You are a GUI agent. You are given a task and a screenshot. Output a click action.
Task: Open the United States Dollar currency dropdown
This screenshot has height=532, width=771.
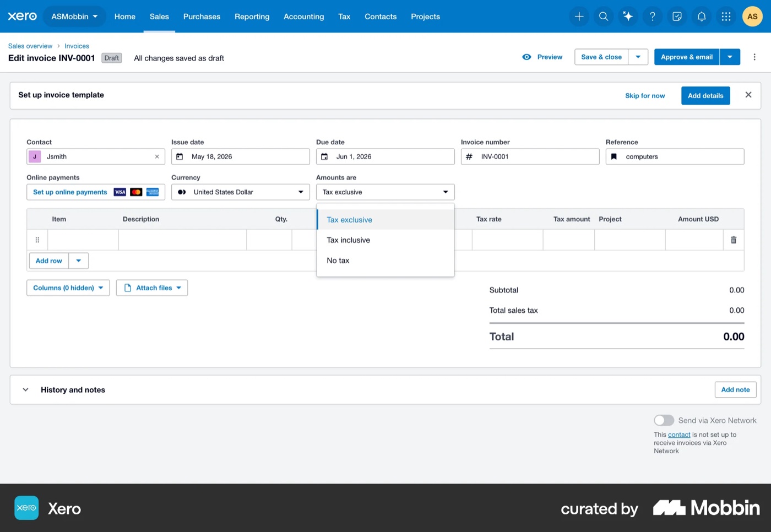pos(241,192)
